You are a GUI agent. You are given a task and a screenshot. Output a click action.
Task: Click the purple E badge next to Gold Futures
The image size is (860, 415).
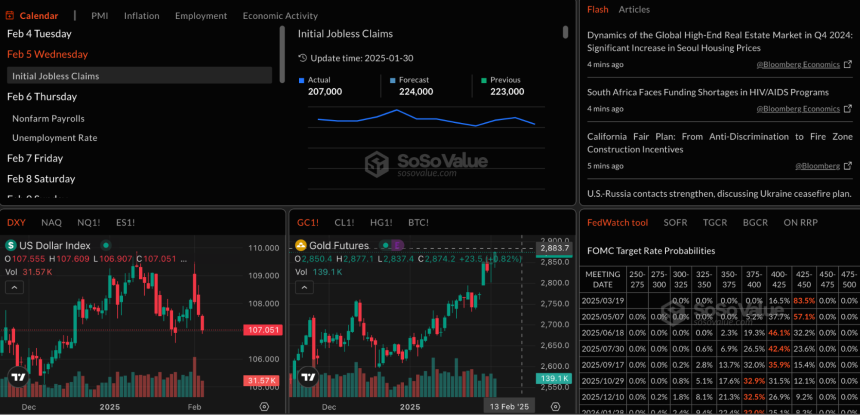399,245
